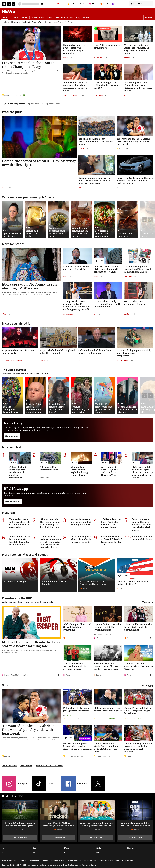Image resolution: width=155 pixels, height=868 pixels.
Task: Add 'The unlikely crime-solving duo' with plus icon
Action: (x=89, y=675)
